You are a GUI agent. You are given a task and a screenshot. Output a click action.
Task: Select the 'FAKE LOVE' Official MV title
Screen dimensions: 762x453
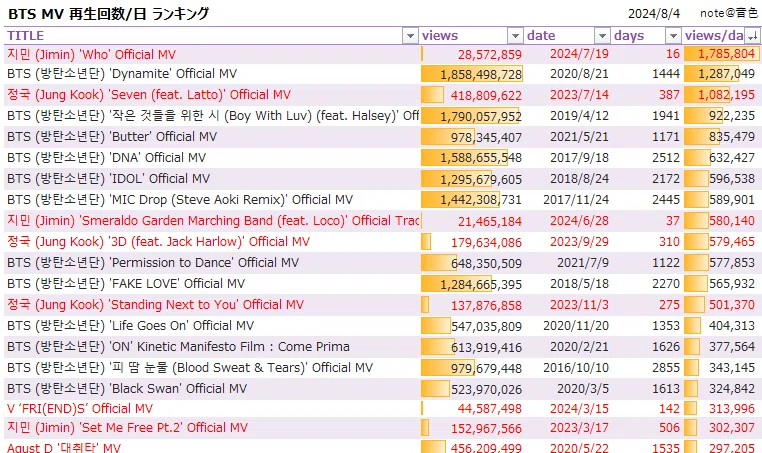pos(126,283)
